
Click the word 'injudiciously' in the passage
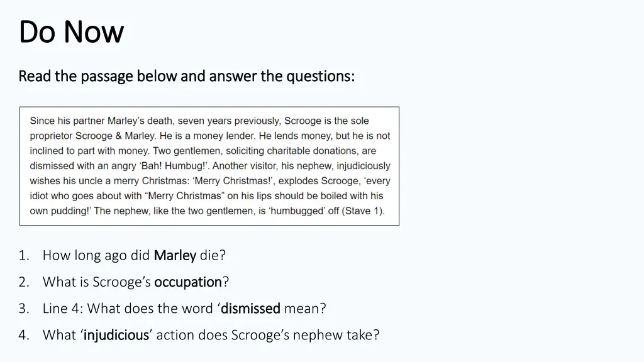click(x=364, y=166)
